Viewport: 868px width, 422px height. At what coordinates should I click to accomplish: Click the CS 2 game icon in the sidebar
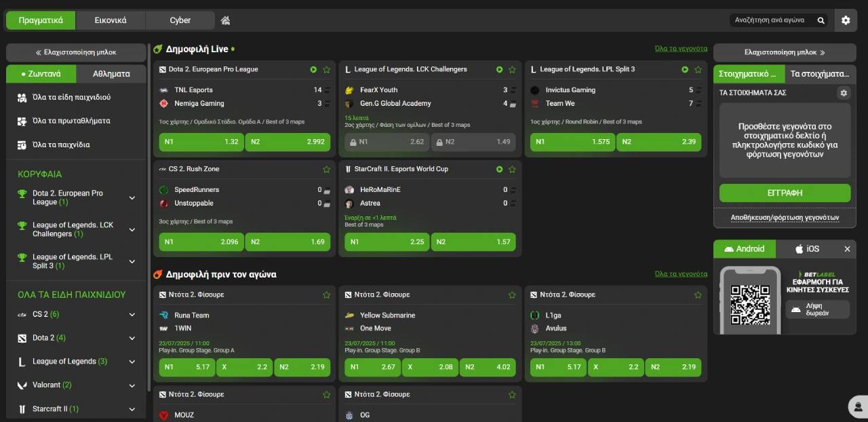point(21,314)
